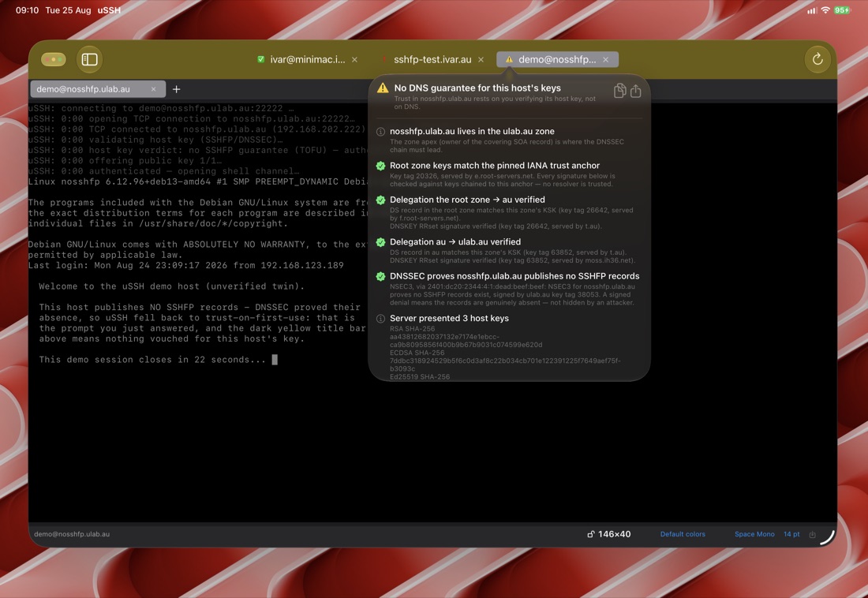Click the 'Server presented 3 host keys' entry
The height and width of the screenshot is (598, 868).
click(x=449, y=319)
